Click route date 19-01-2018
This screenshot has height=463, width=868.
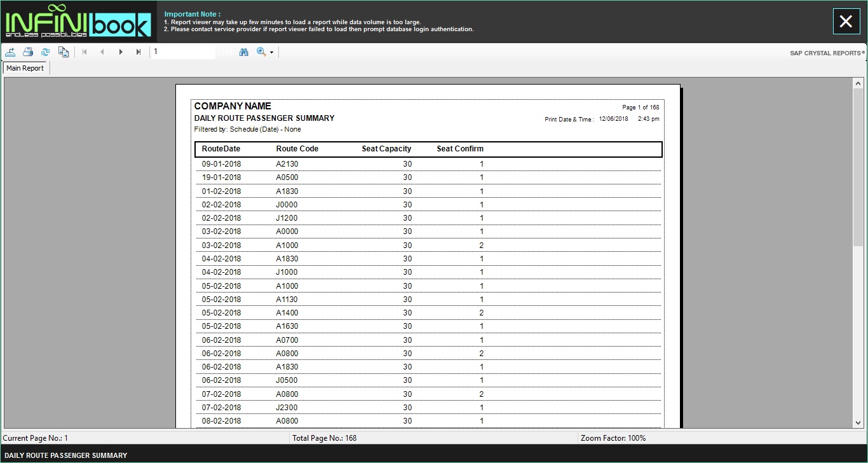(222, 177)
